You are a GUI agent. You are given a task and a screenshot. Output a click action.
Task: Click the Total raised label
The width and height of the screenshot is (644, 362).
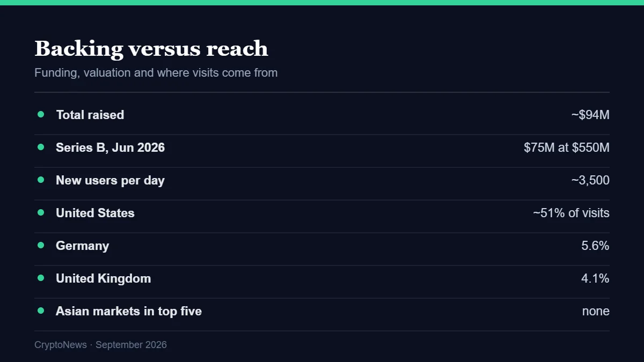(90, 115)
